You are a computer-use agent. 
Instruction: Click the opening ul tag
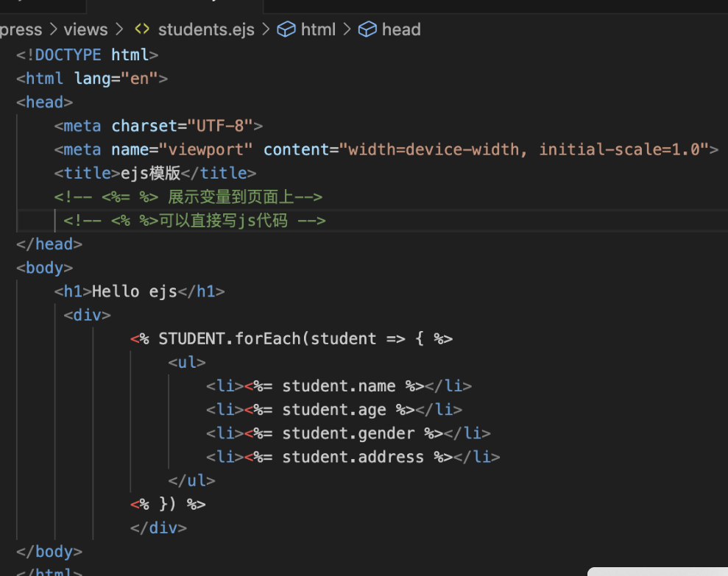pos(187,363)
